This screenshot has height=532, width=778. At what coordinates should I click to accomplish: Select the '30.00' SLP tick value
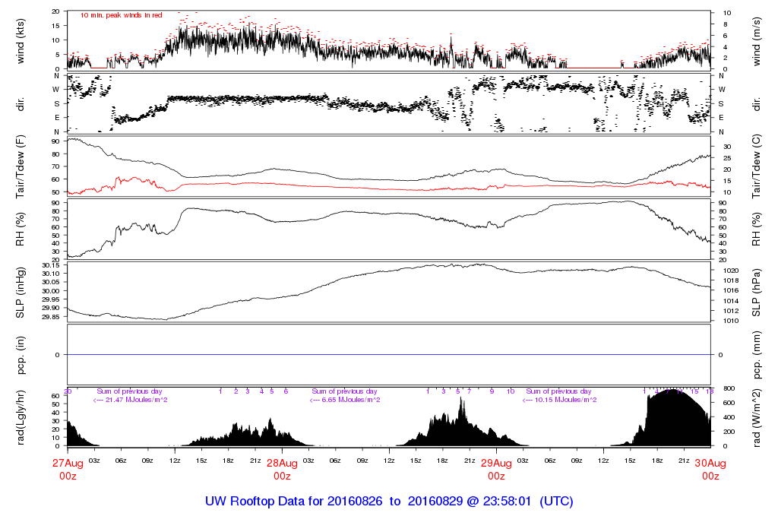51,291
